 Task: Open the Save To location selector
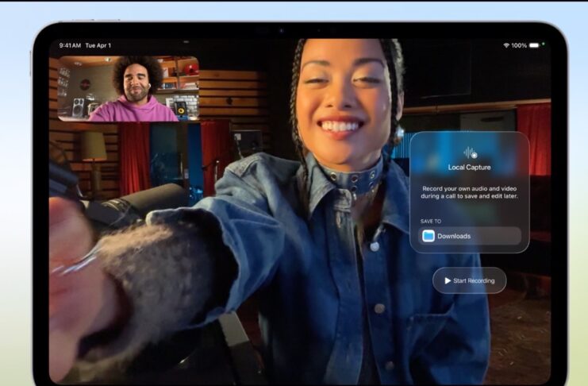point(470,236)
